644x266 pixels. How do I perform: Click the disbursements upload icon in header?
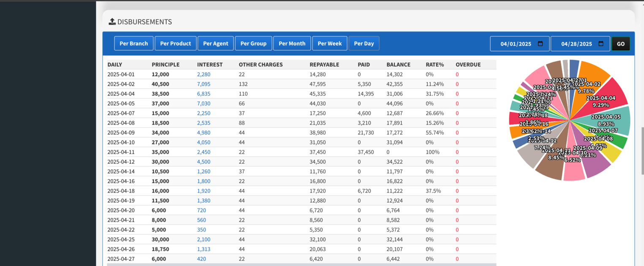tap(112, 22)
